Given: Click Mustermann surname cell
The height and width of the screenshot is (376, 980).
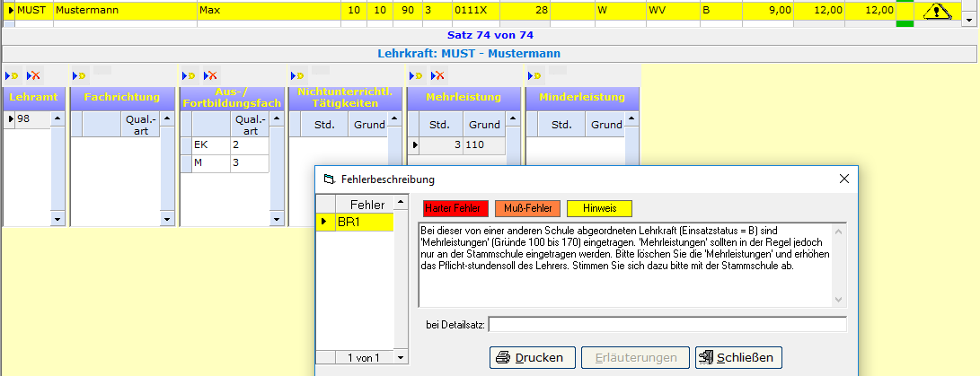Looking at the screenshot, I should 126,11.
